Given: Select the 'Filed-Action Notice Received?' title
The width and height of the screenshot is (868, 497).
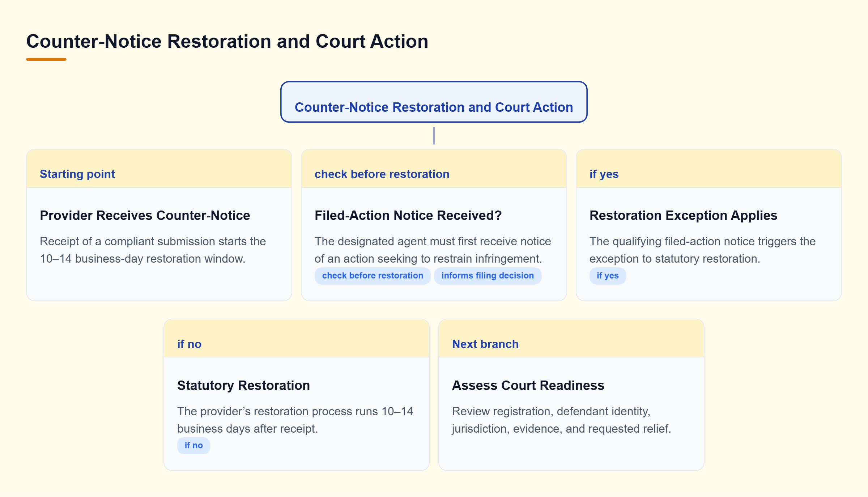Looking at the screenshot, I should coord(408,215).
